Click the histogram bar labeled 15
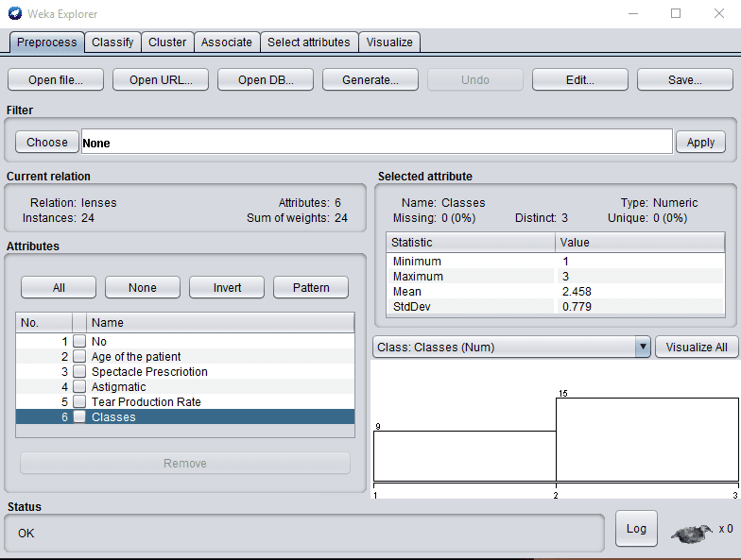 [646, 440]
